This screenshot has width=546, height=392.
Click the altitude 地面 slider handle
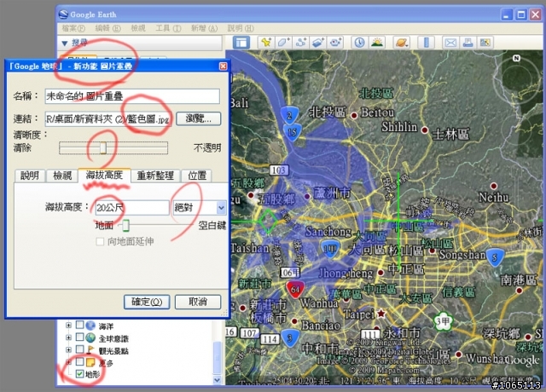pyautogui.click(x=125, y=225)
